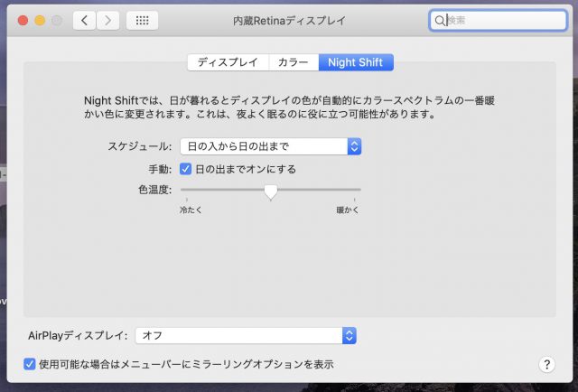Open the AirPlayディスプレイ dropdown

point(246,336)
